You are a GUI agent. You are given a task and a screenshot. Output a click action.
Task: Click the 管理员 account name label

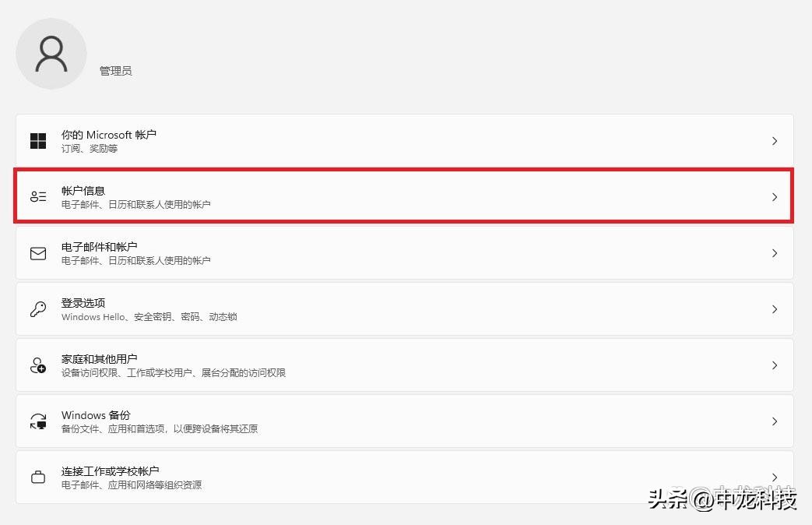(x=115, y=70)
